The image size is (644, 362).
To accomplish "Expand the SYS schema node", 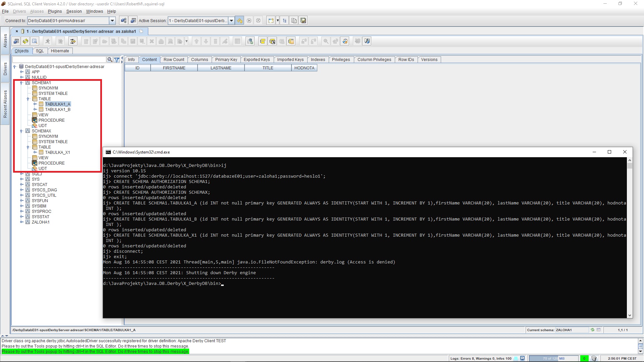I will tap(21, 179).
